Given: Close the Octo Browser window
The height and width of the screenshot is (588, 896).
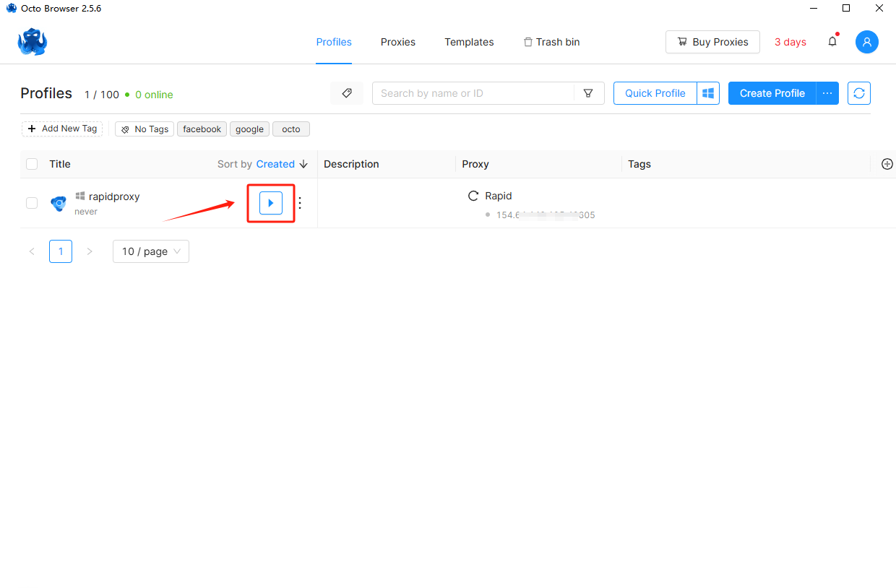Looking at the screenshot, I should click(879, 8).
